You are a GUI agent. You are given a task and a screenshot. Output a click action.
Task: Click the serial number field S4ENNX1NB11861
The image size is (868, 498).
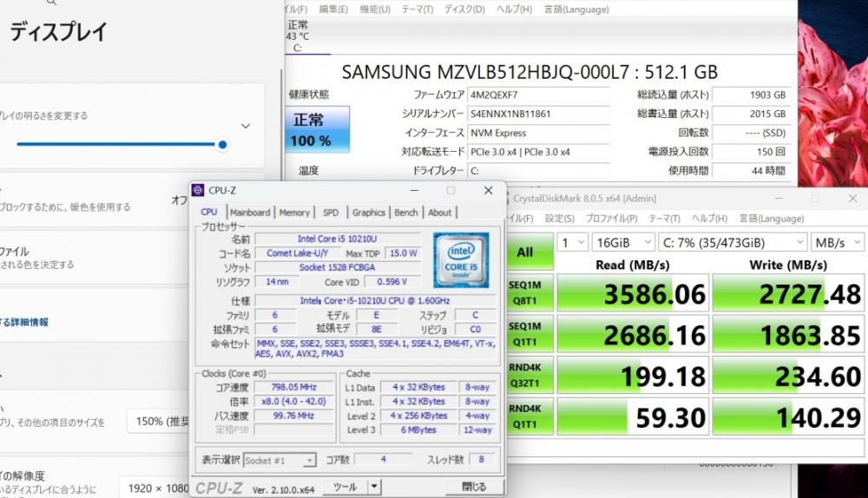click(x=538, y=114)
